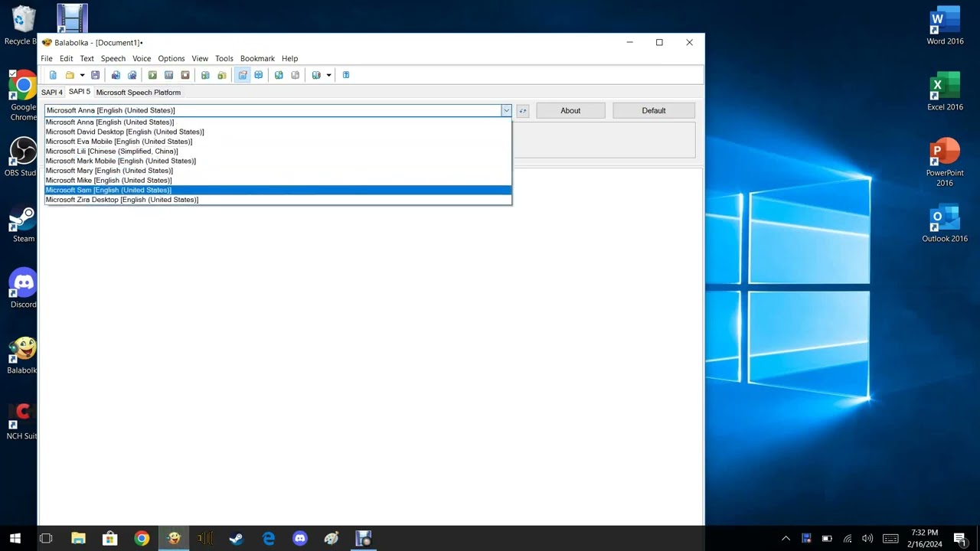The width and height of the screenshot is (980, 551).
Task: Select NCH Suite desktop shortcut
Action: (x=22, y=422)
